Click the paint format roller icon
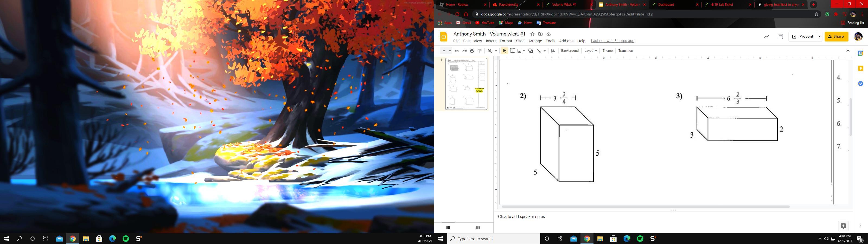Screen dimensions: 868x244 pos(480,50)
